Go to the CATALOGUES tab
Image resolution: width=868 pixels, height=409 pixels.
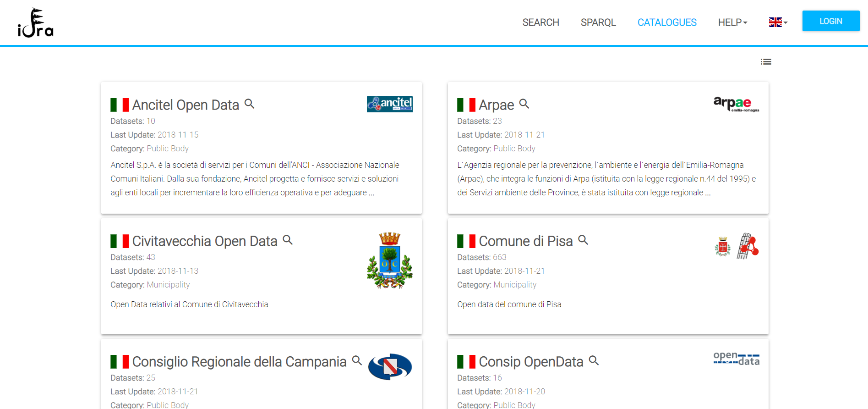[x=667, y=22]
